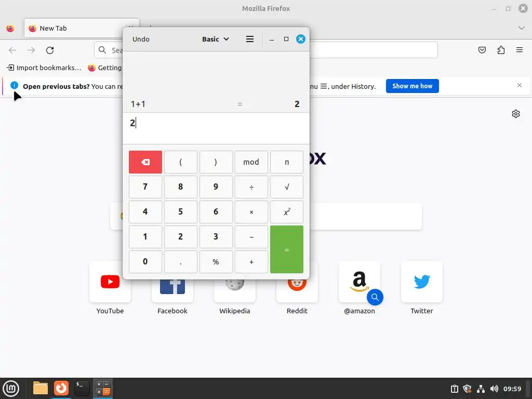Reload the page in Firefox
Screen dimensions: 532x399
tap(50, 50)
